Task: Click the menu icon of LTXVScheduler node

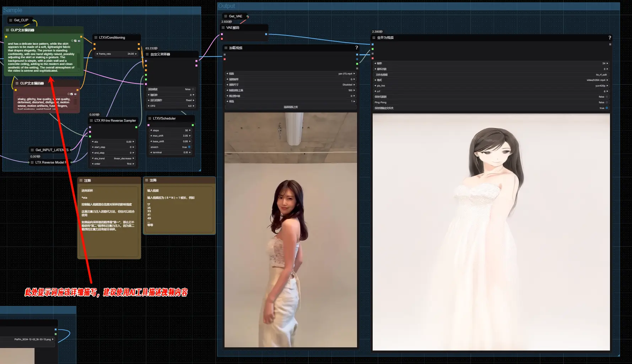Action: click(x=150, y=118)
